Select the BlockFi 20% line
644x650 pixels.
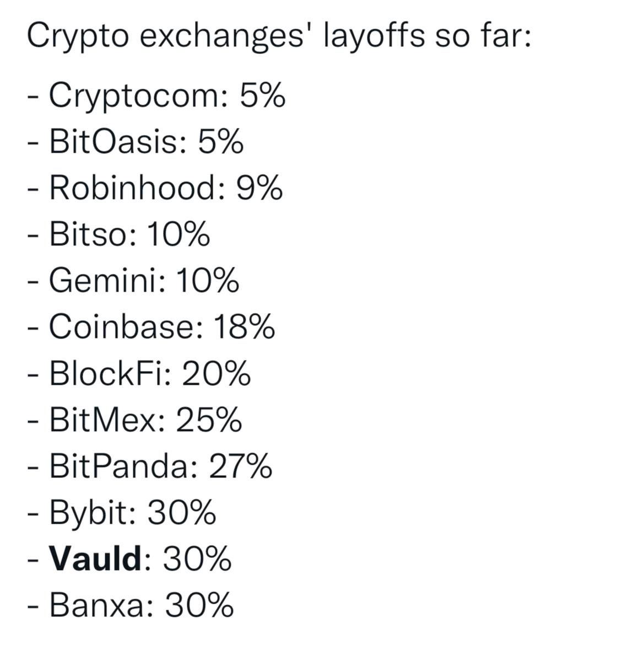[139, 373]
